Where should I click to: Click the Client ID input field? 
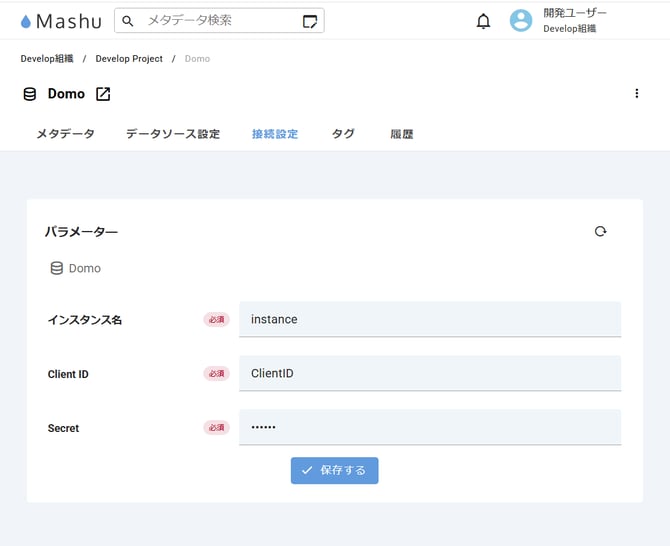pyautogui.click(x=430, y=373)
